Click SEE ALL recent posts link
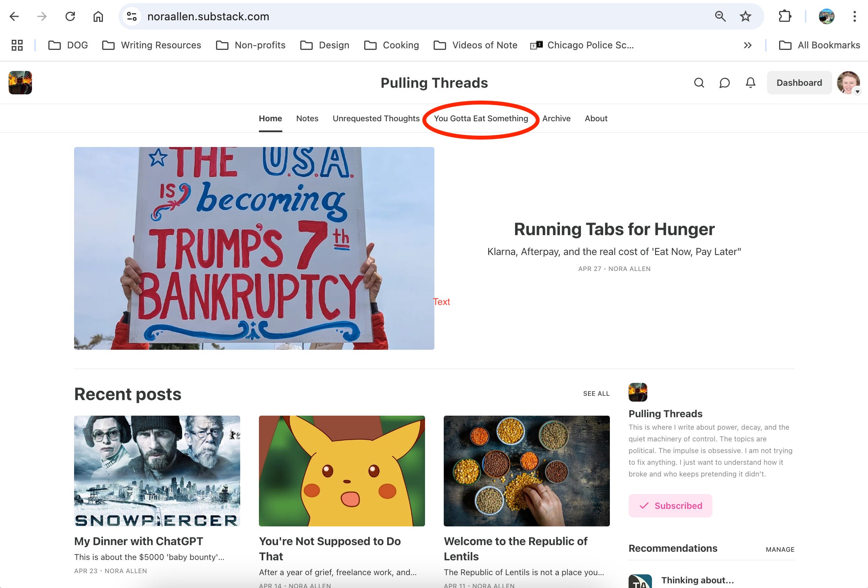The width and height of the screenshot is (868, 588). pos(596,394)
